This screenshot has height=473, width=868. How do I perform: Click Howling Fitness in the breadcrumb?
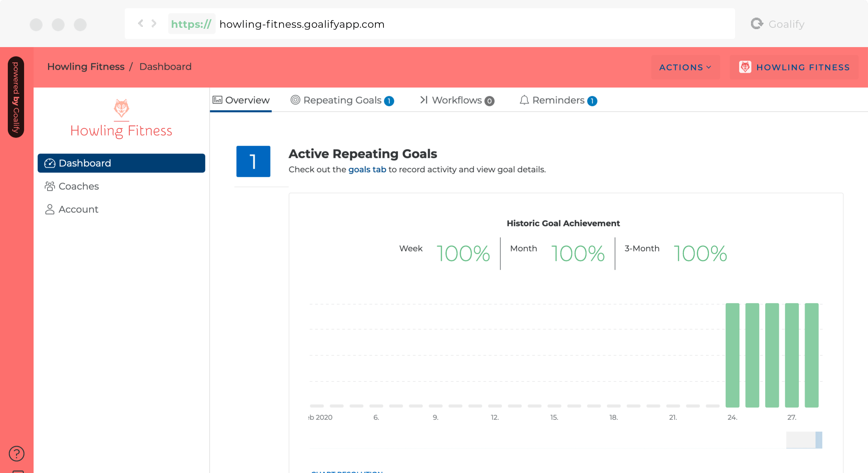pyautogui.click(x=86, y=66)
